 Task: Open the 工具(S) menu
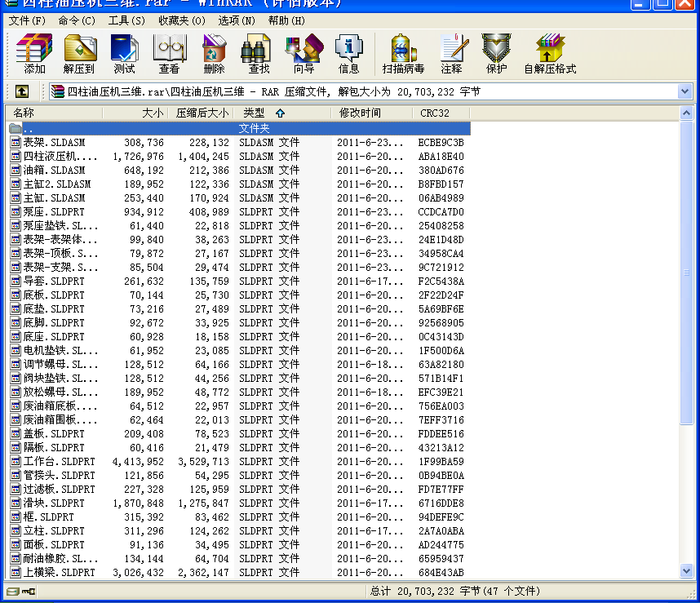coord(126,20)
